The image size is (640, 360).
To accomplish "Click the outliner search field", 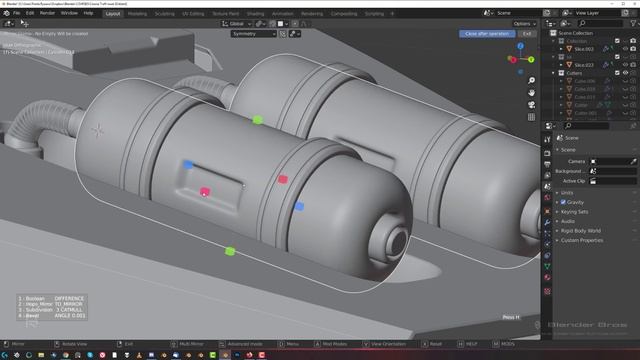I will [601, 24].
